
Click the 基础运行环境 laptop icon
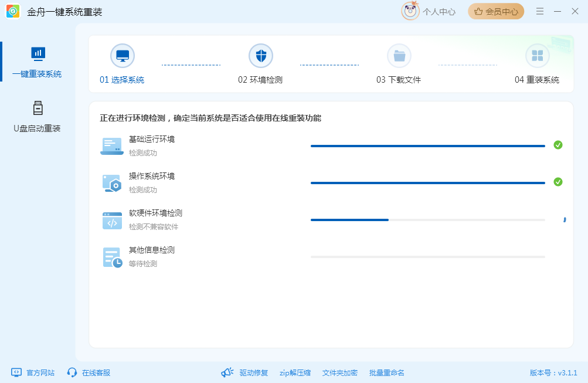pos(111,146)
